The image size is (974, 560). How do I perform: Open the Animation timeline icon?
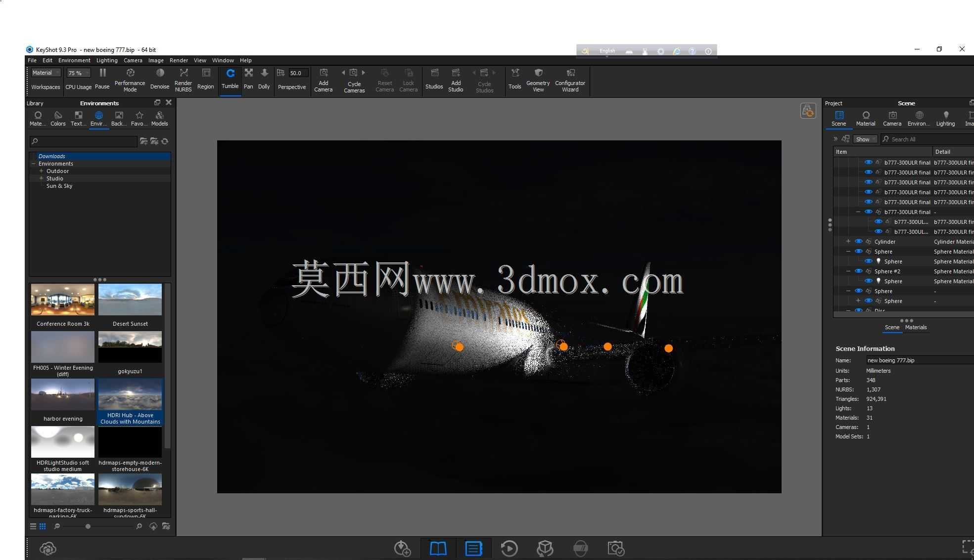click(509, 548)
